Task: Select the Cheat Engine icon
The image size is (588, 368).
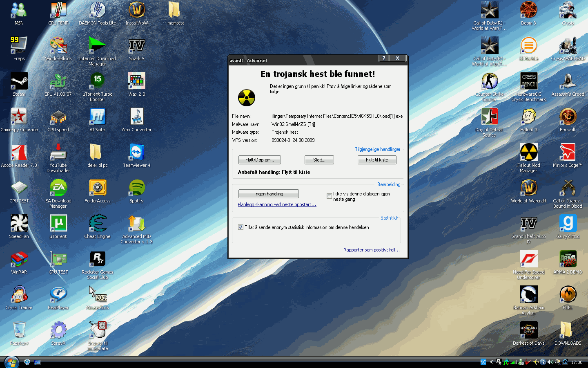Action: tap(97, 227)
